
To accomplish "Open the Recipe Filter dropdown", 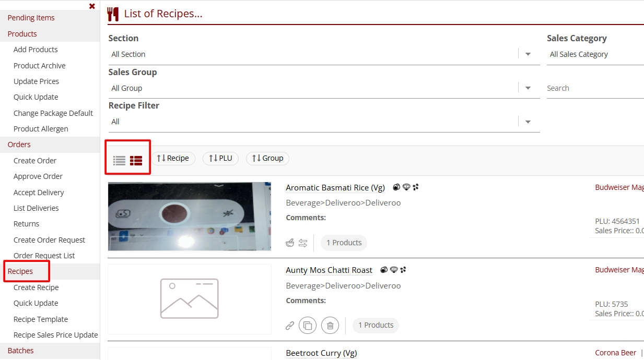I will pos(528,122).
